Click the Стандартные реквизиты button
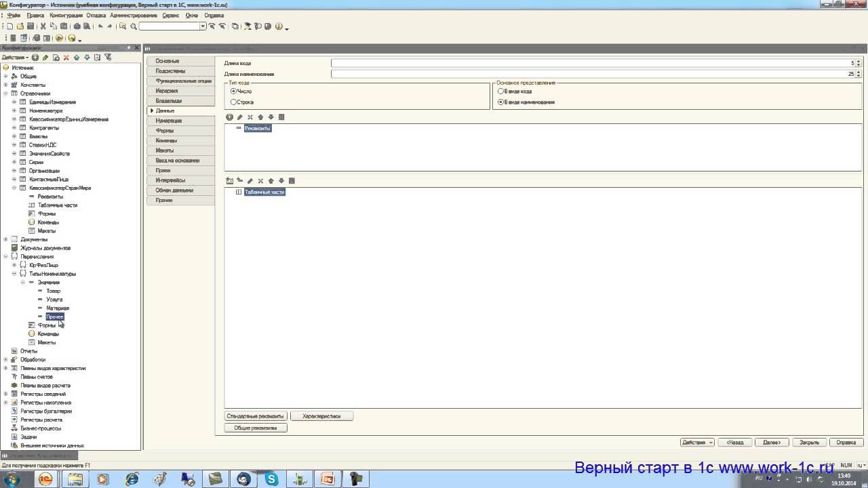The height and width of the screenshot is (488, 868). [x=256, y=416]
